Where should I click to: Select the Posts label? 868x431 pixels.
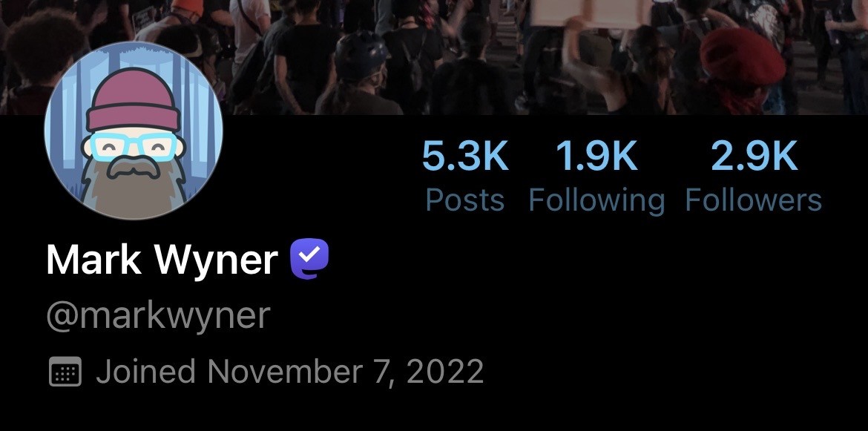pos(465,200)
